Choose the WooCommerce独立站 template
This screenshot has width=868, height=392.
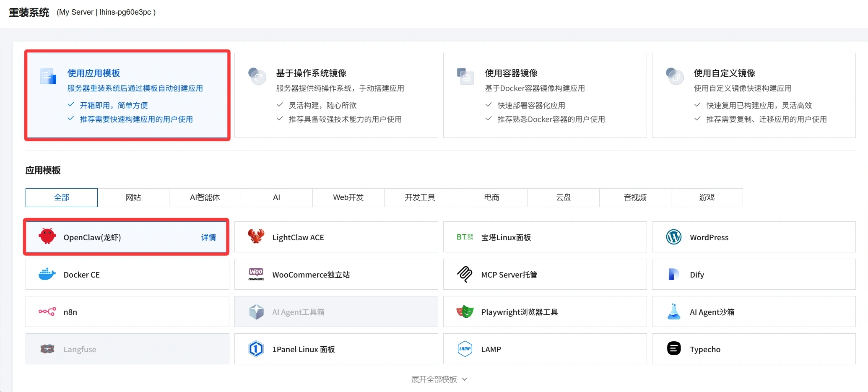click(x=336, y=274)
